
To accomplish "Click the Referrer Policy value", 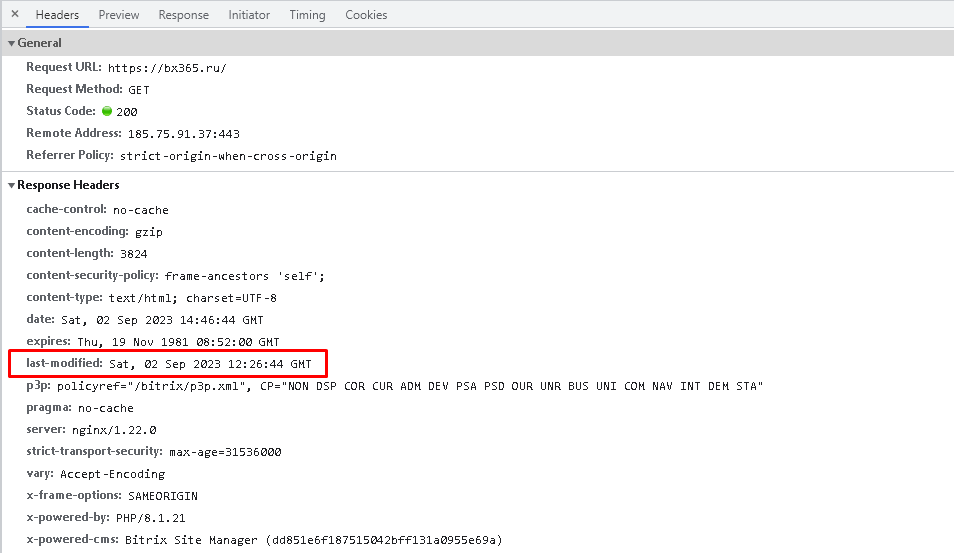I will tap(228, 156).
